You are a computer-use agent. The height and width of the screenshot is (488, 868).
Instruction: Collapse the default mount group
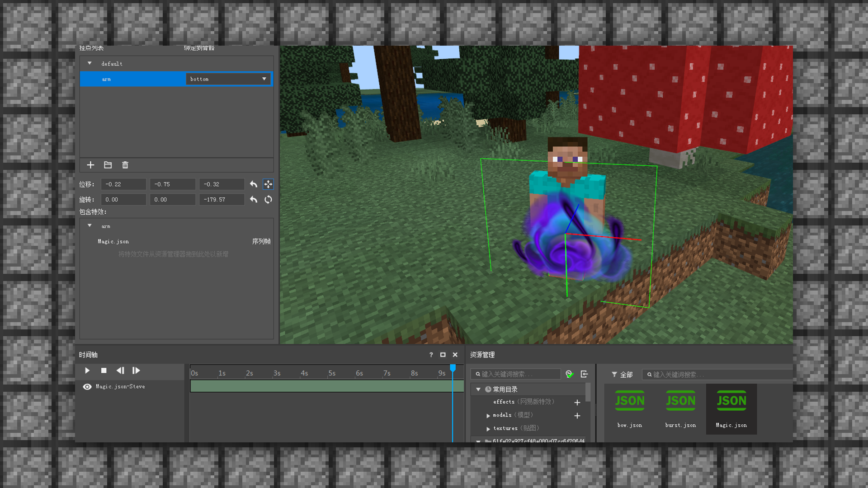pyautogui.click(x=90, y=63)
